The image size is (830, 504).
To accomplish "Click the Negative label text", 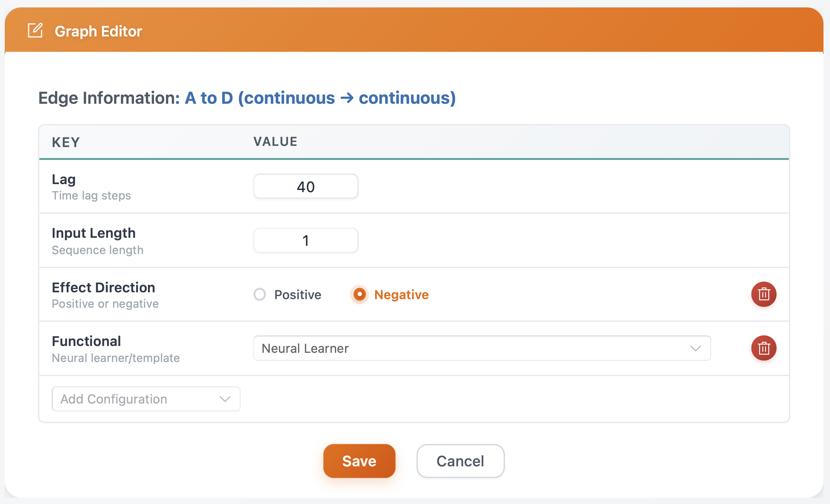I will point(401,295).
